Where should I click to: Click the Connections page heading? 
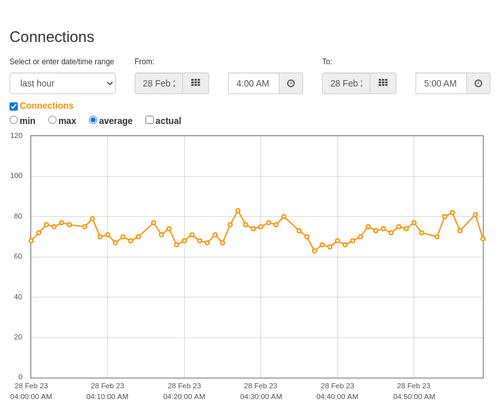pos(52,37)
